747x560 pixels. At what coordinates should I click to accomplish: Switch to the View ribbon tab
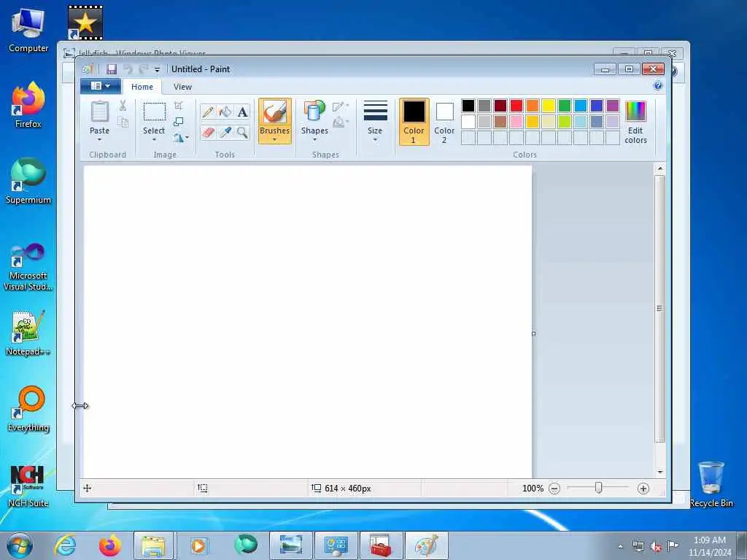coord(182,87)
